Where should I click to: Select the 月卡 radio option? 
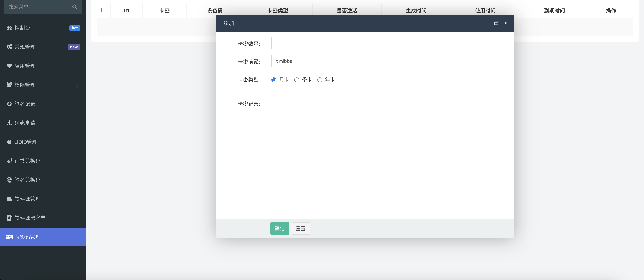274,80
